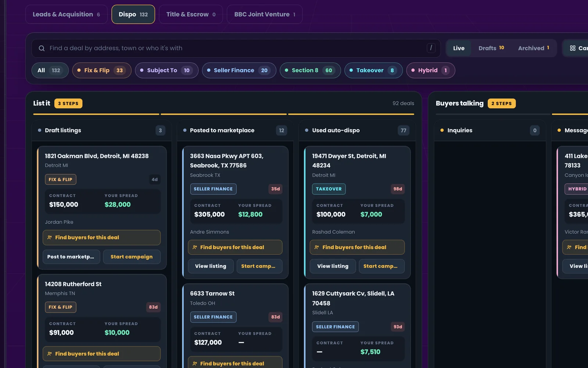Filter deals by Fix & Flip

coord(102,70)
